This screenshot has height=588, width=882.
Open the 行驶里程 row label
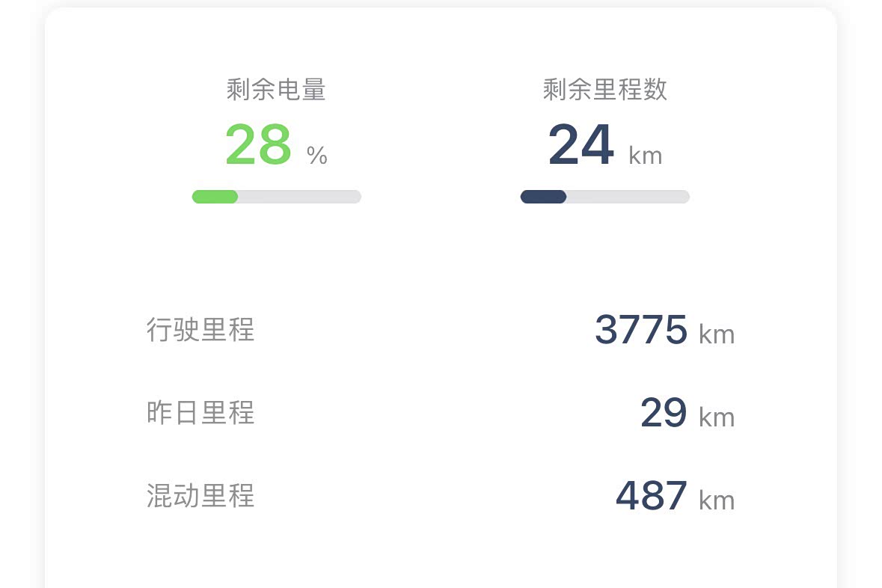tap(200, 329)
